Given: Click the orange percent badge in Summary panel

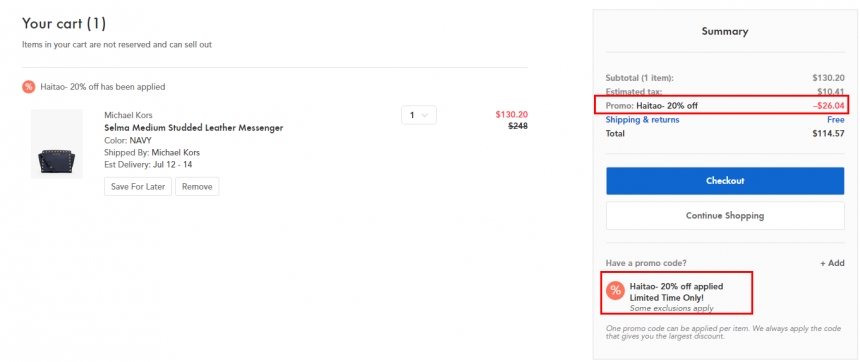Looking at the screenshot, I should 615,290.
